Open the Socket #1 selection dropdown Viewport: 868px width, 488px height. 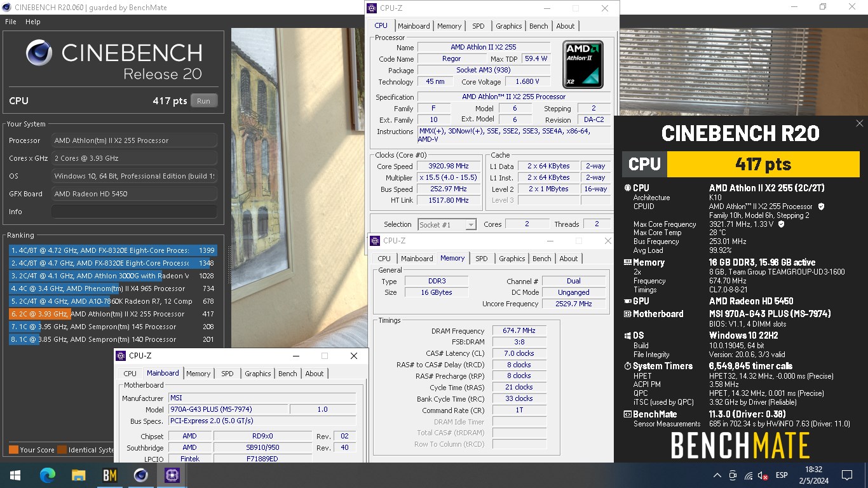[447, 224]
